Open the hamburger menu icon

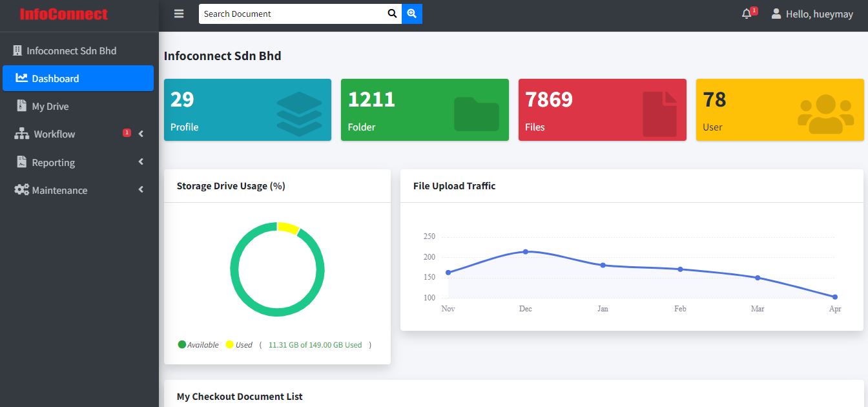coord(178,13)
